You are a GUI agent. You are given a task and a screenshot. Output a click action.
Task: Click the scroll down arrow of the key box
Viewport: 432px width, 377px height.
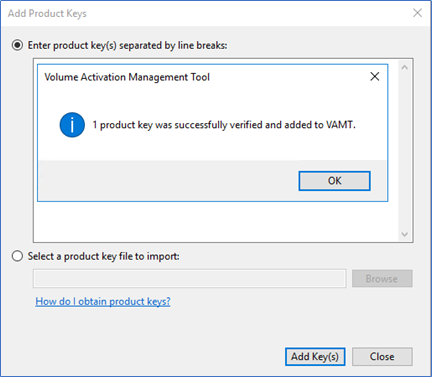tap(405, 234)
